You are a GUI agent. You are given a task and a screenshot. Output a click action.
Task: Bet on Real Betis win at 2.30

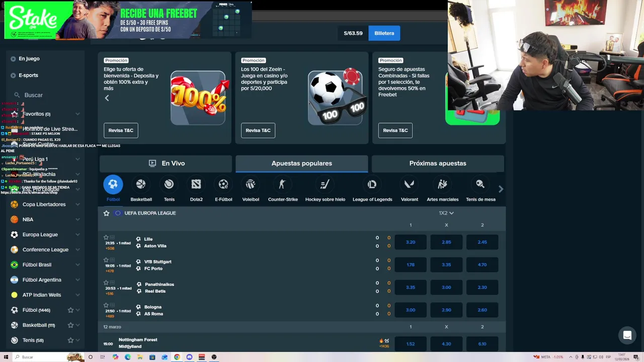pyautogui.click(x=482, y=287)
